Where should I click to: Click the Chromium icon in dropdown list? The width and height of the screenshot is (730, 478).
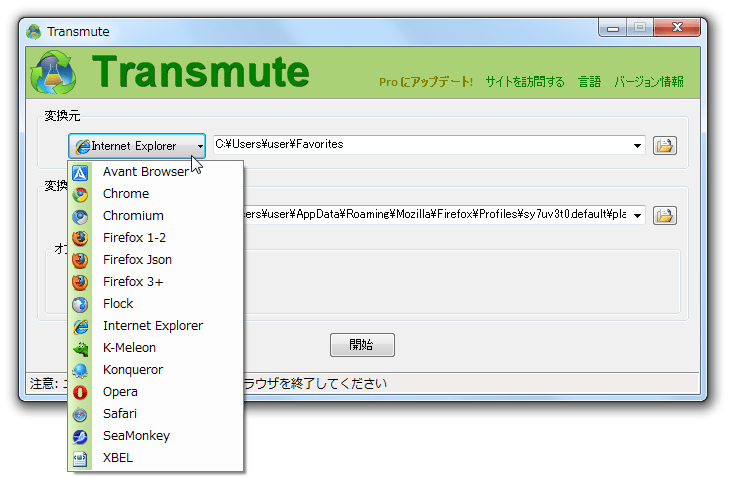(x=80, y=216)
